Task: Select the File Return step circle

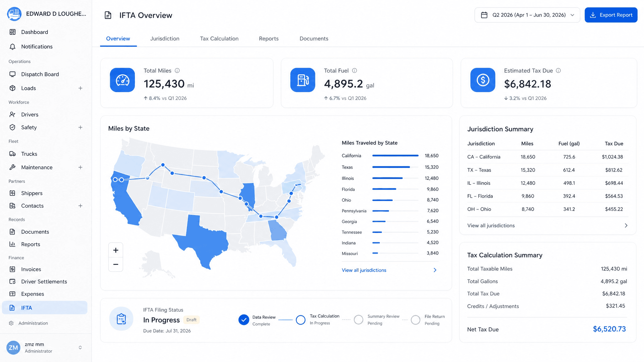Action: (x=415, y=320)
